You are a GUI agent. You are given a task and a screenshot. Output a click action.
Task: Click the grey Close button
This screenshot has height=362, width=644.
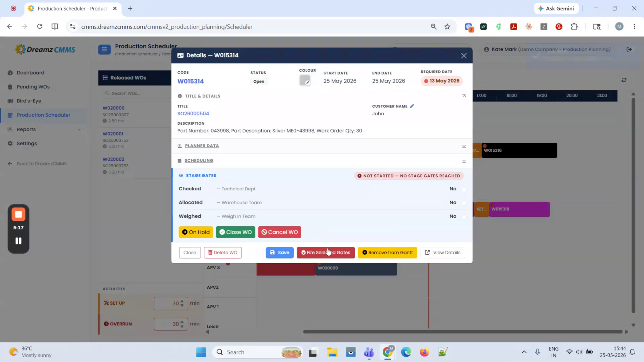pyautogui.click(x=190, y=252)
